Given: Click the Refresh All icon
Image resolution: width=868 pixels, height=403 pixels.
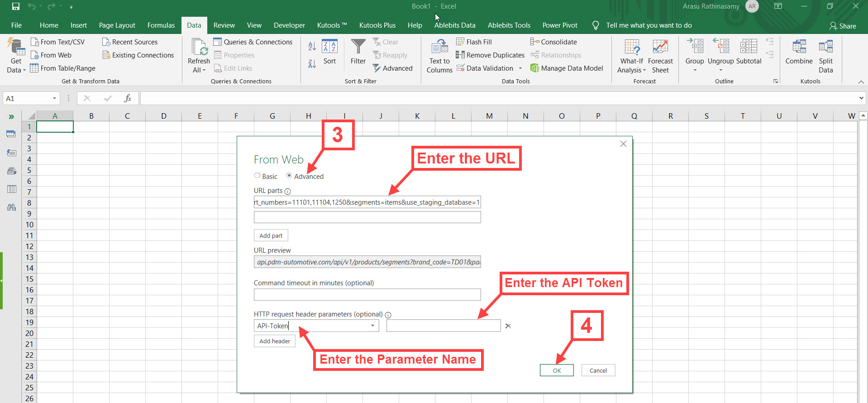Looking at the screenshot, I should 199,48.
